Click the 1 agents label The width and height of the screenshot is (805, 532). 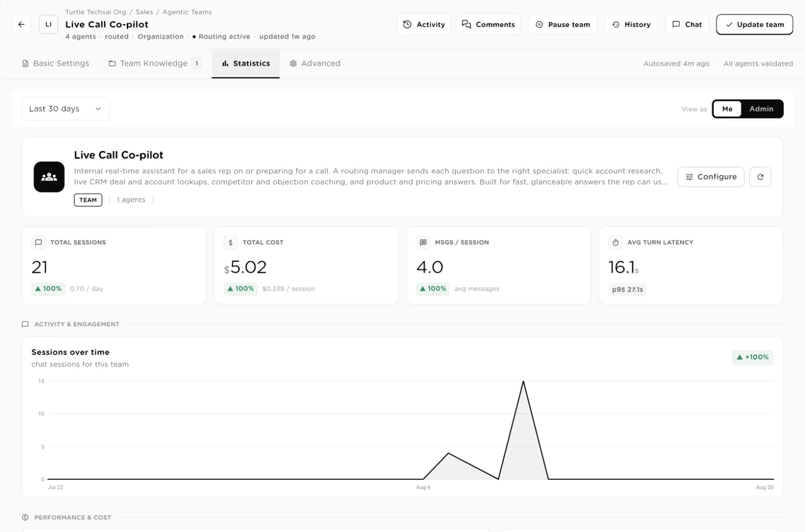pyautogui.click(x=131, y=200)
